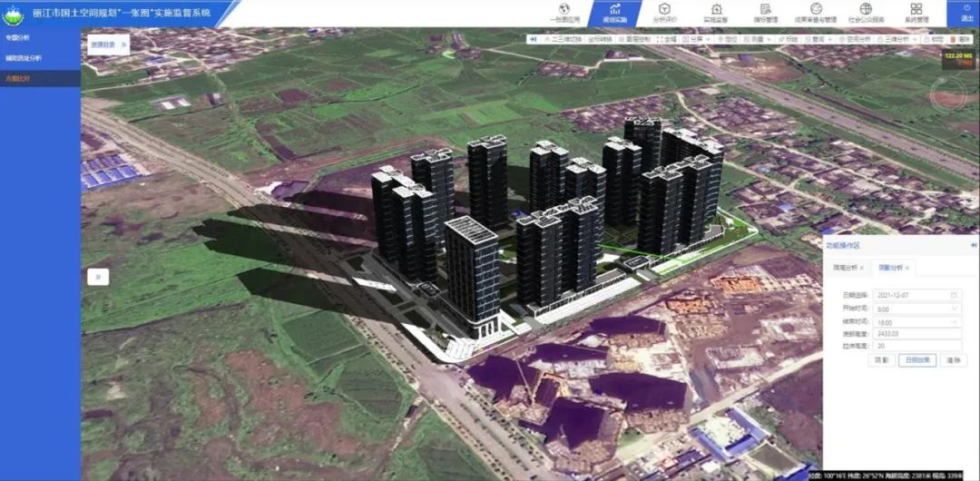This screenshot has width=980, height=481.
Task: Click the 日照效果 button
Action: pos(917,360)
